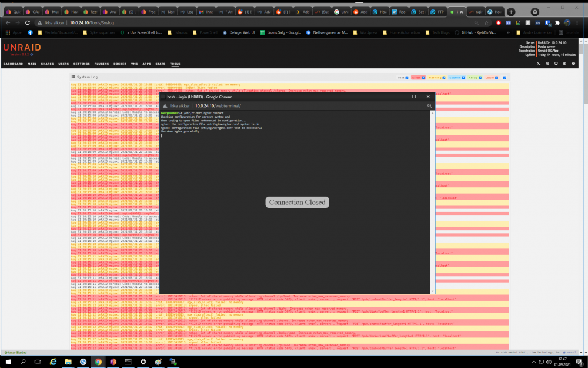588x368 pixels.
Task: Open the Apper apps shortcut in the bookmarks bar
Action: click(14, 32)
